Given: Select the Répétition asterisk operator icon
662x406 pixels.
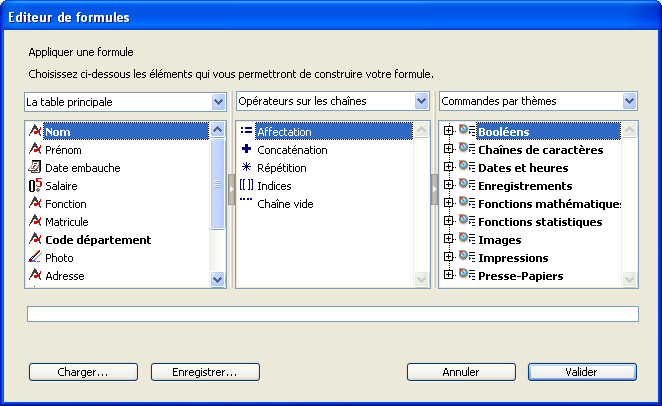Looking at the screenshot, I should coord(246,168).
